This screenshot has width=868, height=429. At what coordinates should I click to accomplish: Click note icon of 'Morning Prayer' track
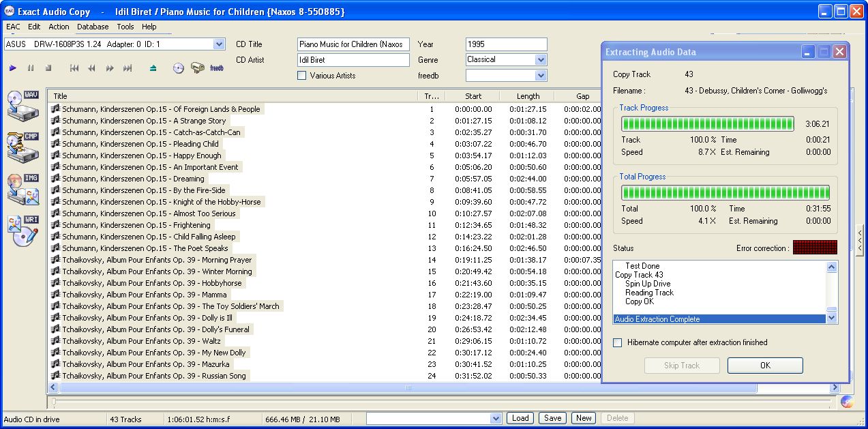56,260
